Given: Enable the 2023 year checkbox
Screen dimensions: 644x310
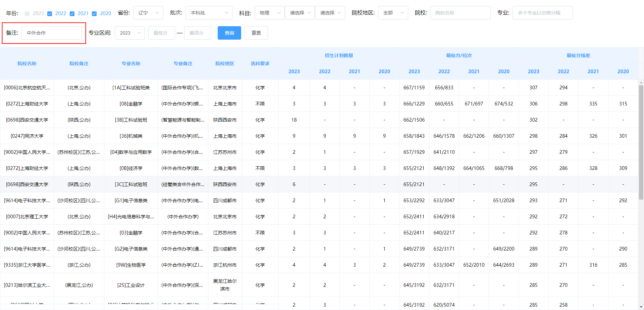Looking at the screenshot, I should tap(27, 13).
